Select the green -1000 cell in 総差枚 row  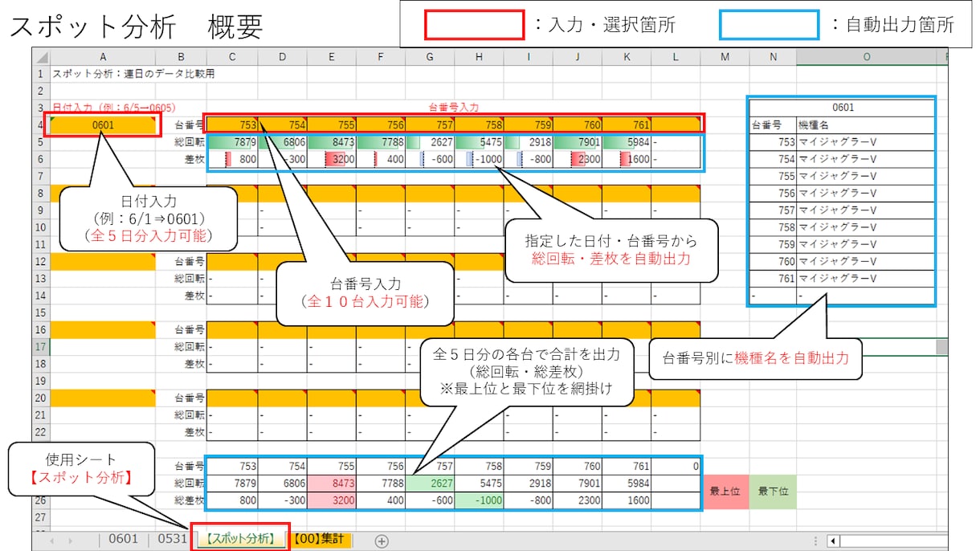point(480,500)
